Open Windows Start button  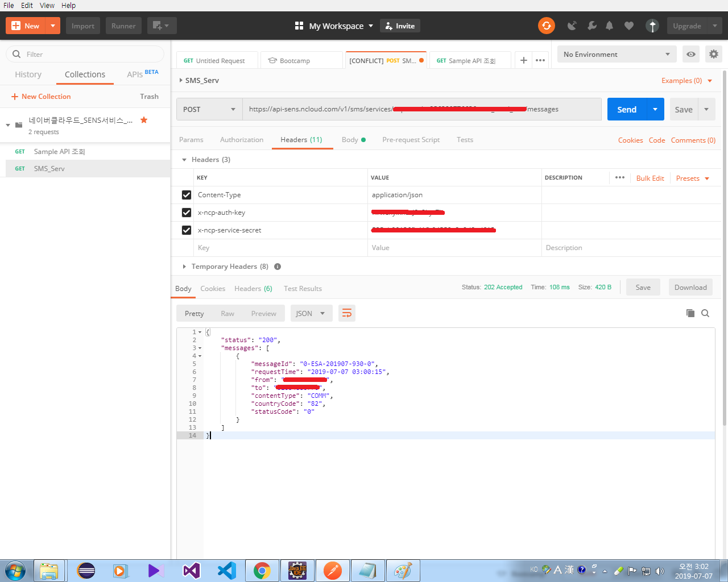15,571
